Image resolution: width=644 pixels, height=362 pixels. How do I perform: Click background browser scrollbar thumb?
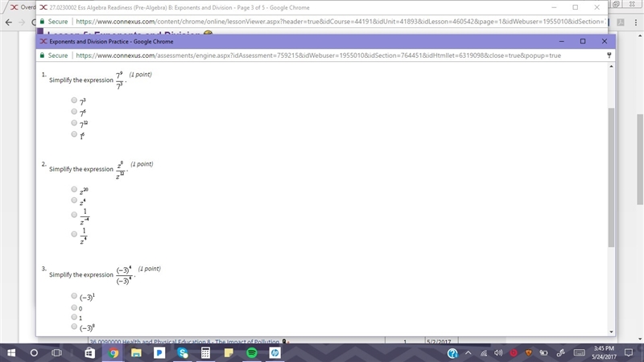point(640,158)
